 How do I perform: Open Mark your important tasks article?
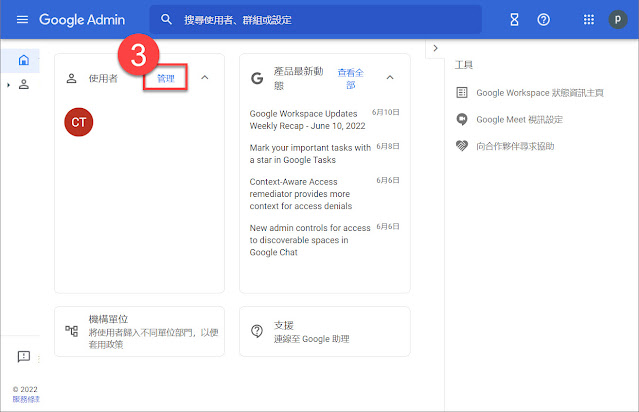(310, 154)
